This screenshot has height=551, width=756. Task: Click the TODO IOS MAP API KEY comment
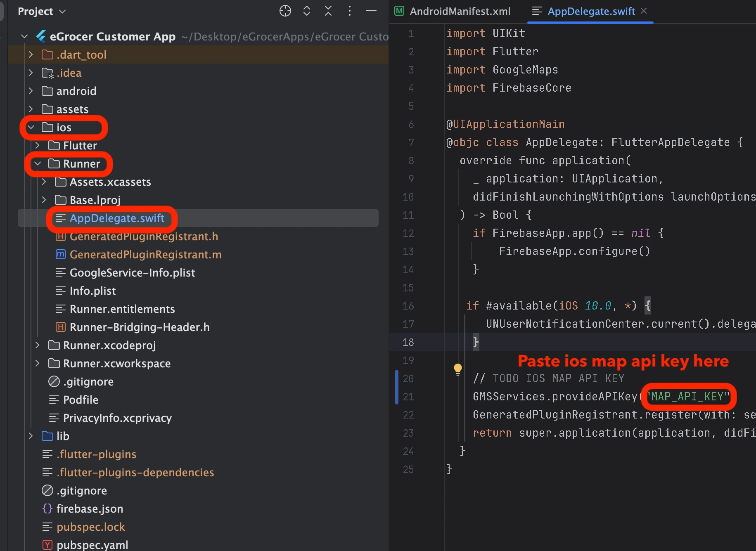(548, 378)
